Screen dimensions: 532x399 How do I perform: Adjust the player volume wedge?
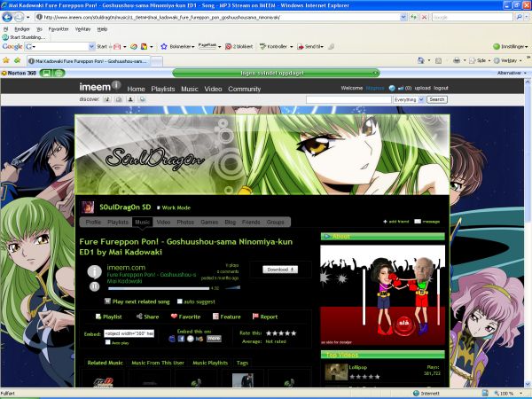[x=232, y=287]
